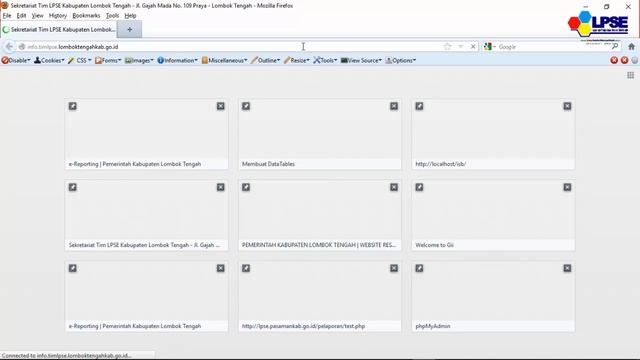The height and width of the screenshot is (360, 640).
Task: Open the Miscellaneous dropdown menu
Action: click(224, 60)
